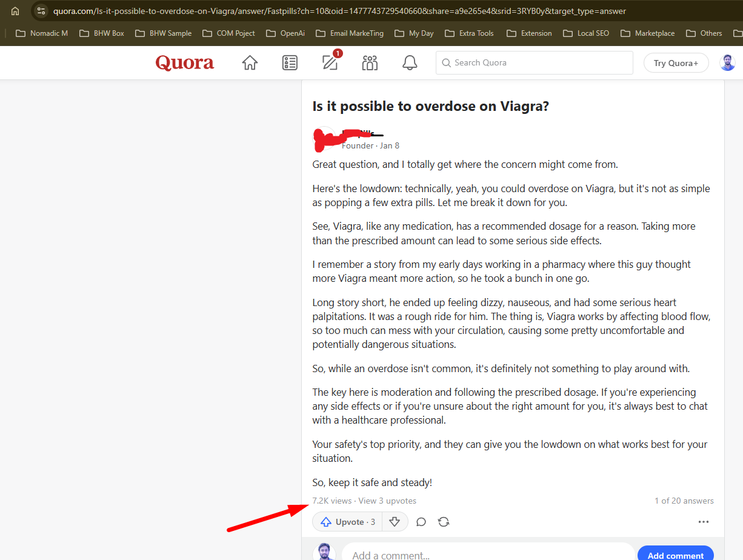743x560 pixels.
Task: Open the Spaces people icon
Action: pos(370,62)
